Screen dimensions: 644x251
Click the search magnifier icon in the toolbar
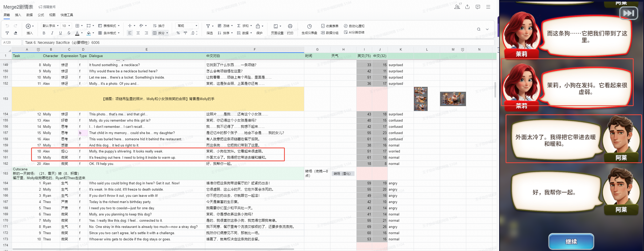479,29
